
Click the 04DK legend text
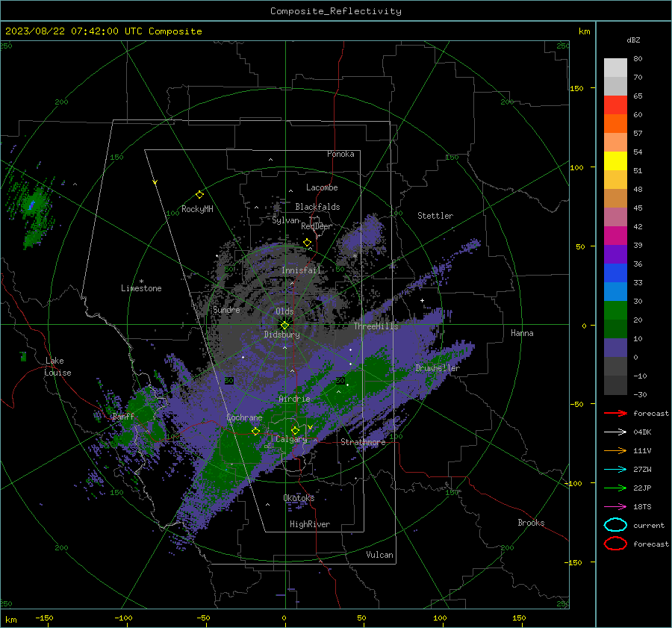[642, 432]
